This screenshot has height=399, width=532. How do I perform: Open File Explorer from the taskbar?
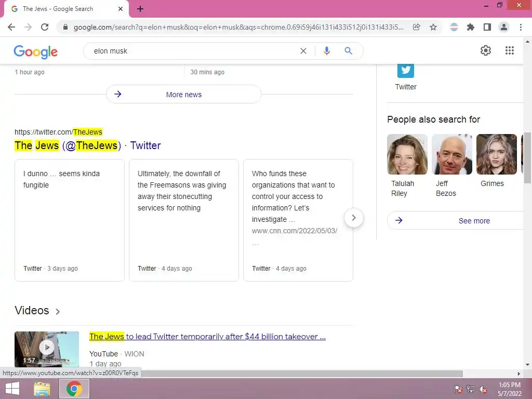point(42,389)
